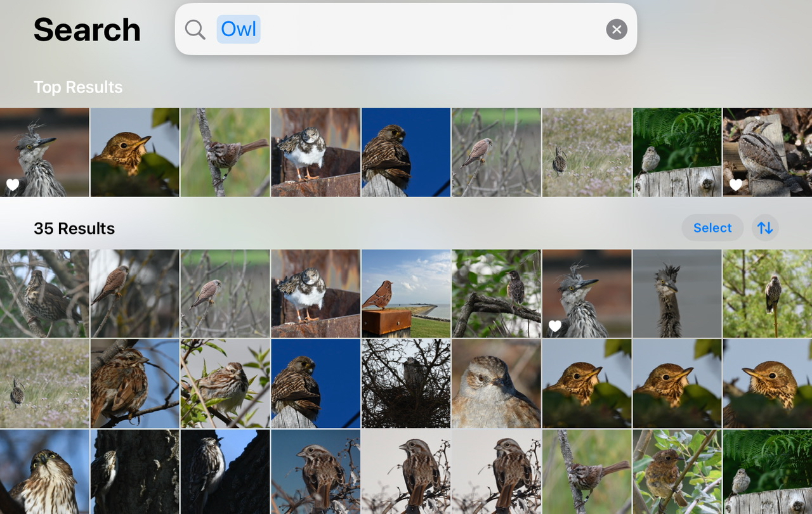Open the bird perched atop thin pole photo

(768, 293)
